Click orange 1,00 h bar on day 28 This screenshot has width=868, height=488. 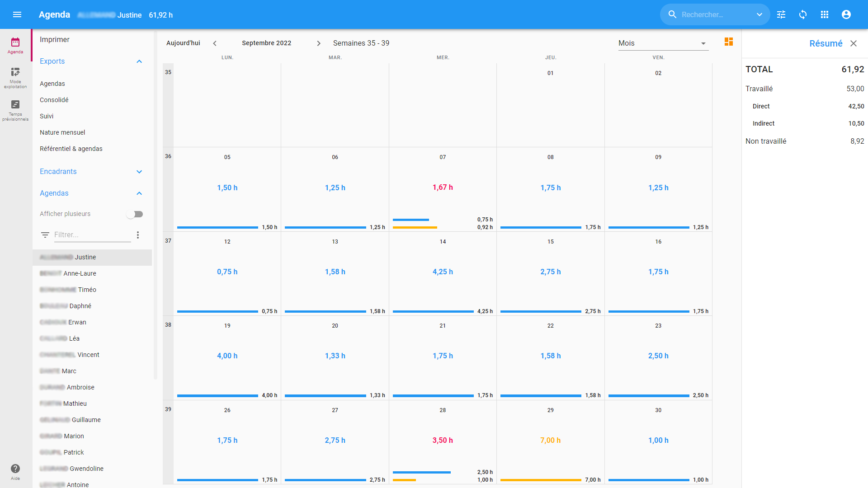(404, 480)
